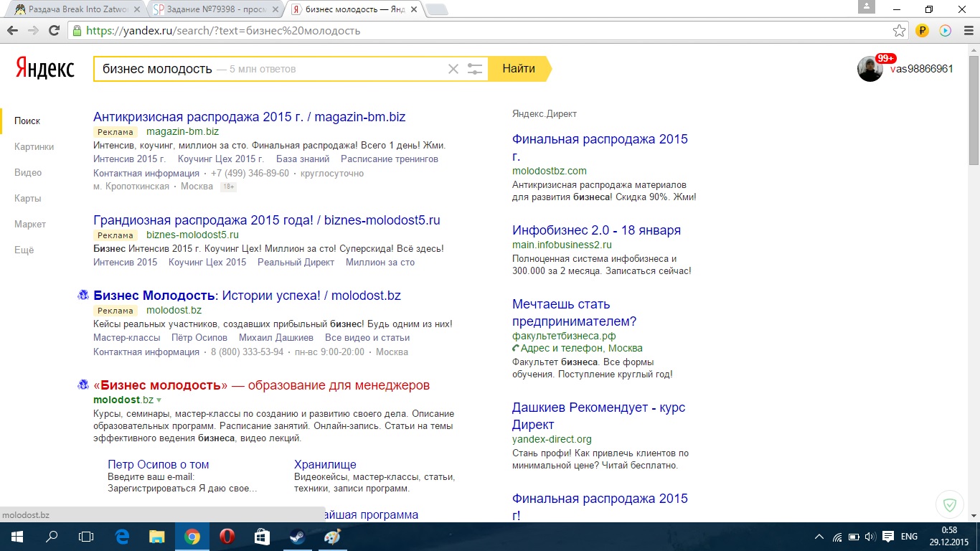Open advanced search settings sliders icon
This screenshot has height=551, width=980.
475,69
